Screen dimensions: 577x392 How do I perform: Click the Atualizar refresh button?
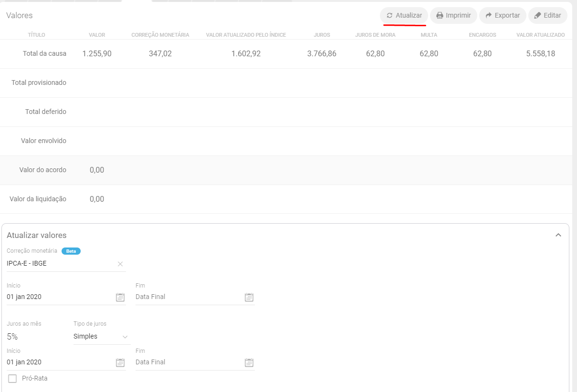pos(404,15)
